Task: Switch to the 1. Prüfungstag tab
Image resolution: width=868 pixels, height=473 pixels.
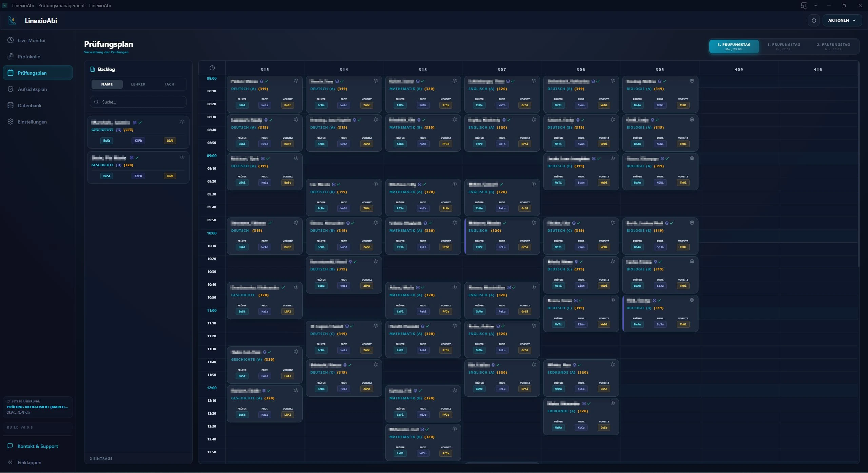Action: (784, 46)
